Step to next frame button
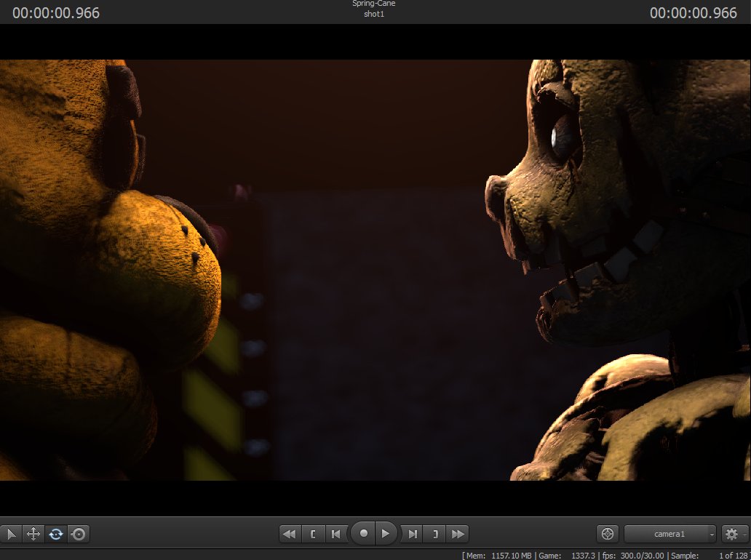This screenshot has width=751, height=560. point(412,534)
